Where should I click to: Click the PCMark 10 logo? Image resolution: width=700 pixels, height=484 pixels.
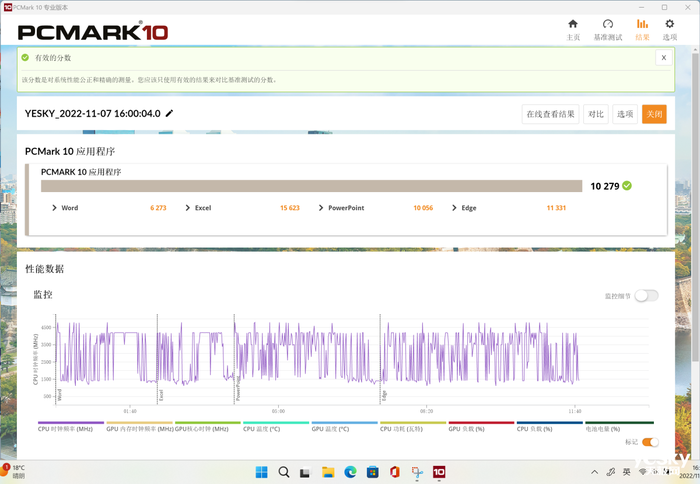coord(92,32)
